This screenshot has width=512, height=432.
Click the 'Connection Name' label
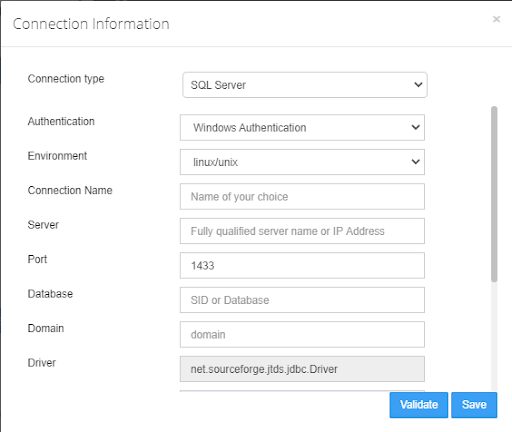tap(70, 190)
